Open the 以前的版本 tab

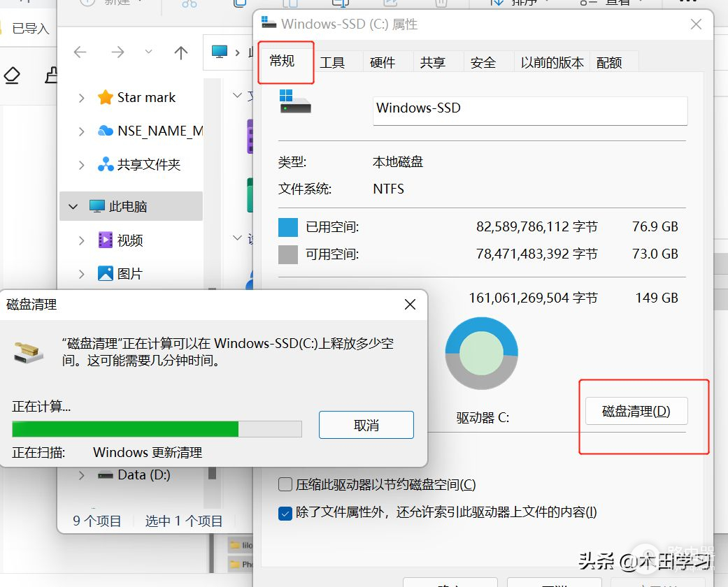[552, 62]
